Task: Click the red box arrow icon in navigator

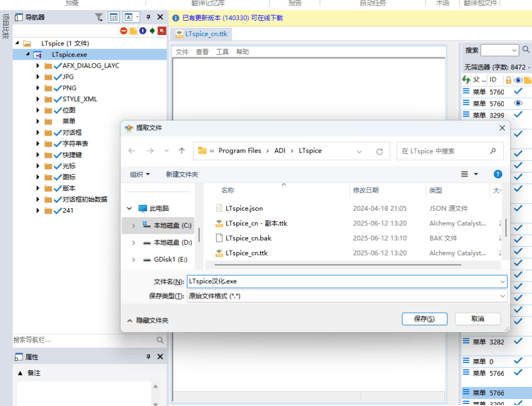Action: (162, 31)
